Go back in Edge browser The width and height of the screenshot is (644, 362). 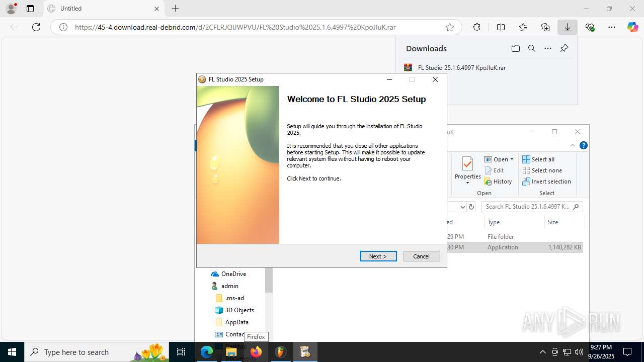(14, 27)
